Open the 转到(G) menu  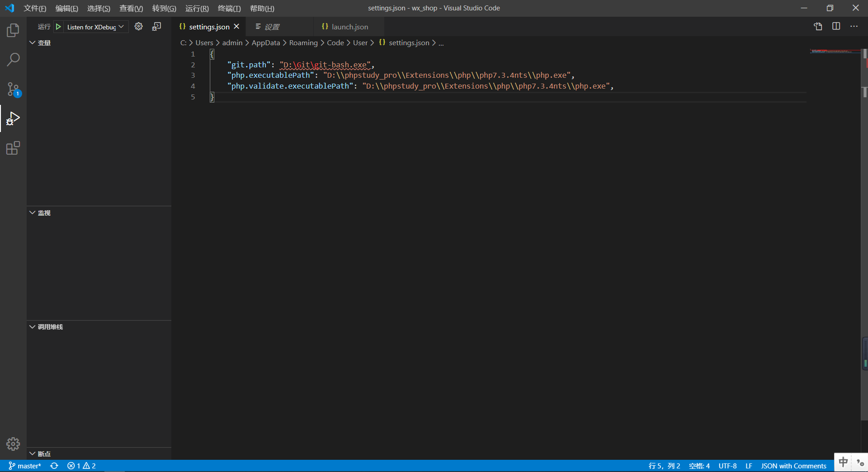pos(164,8)
